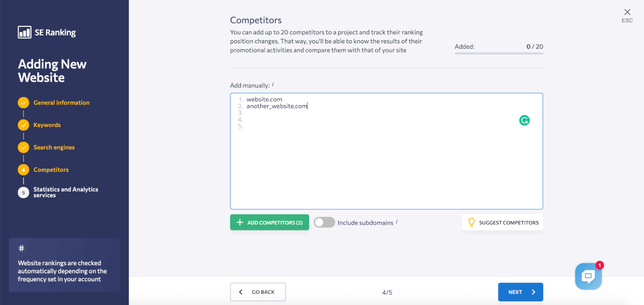Go to the Competitors step
644x305 pixels.
coord(51,170)
